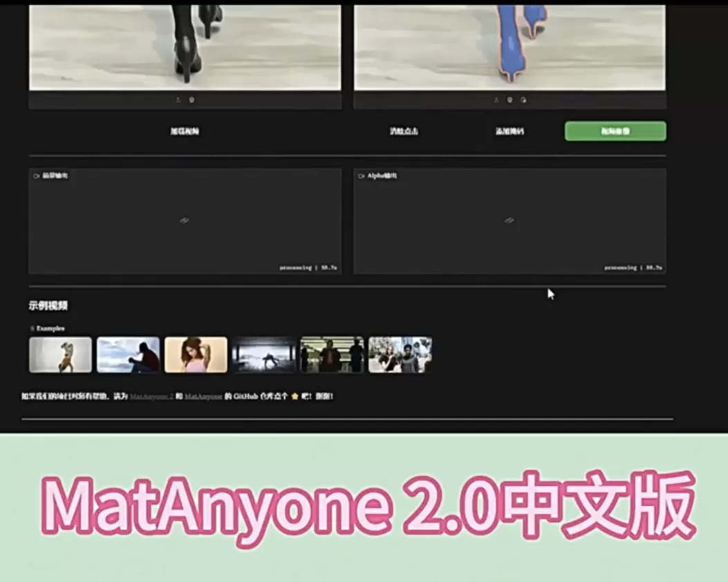Click webcam icon below right masked frame
Image resolution: width=728 pixels, height=582 pixels.
pos(510,100)
